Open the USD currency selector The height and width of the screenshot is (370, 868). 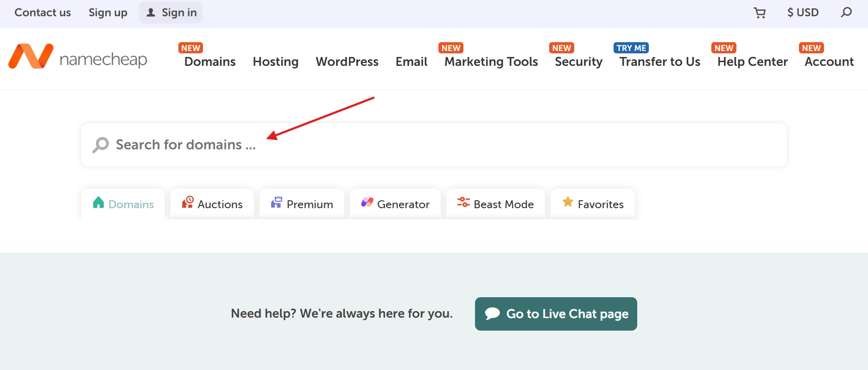tap(803, 13)
